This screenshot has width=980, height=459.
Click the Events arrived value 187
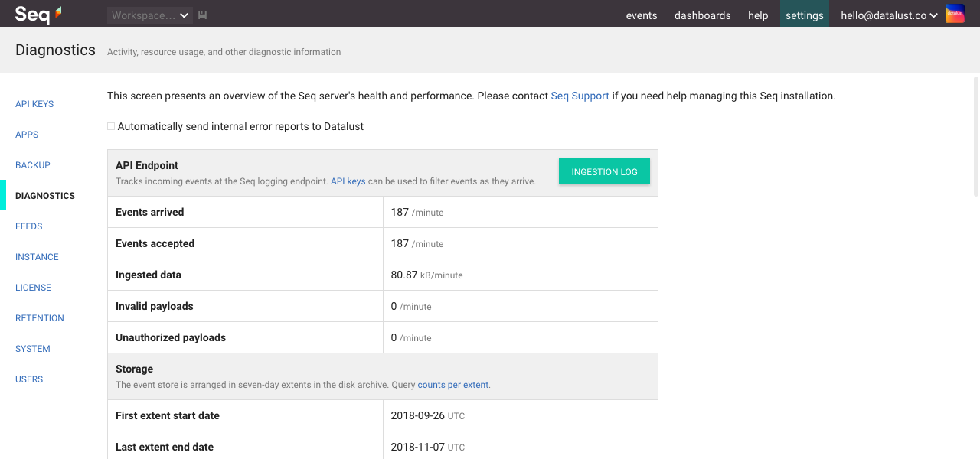click(400, 212)
